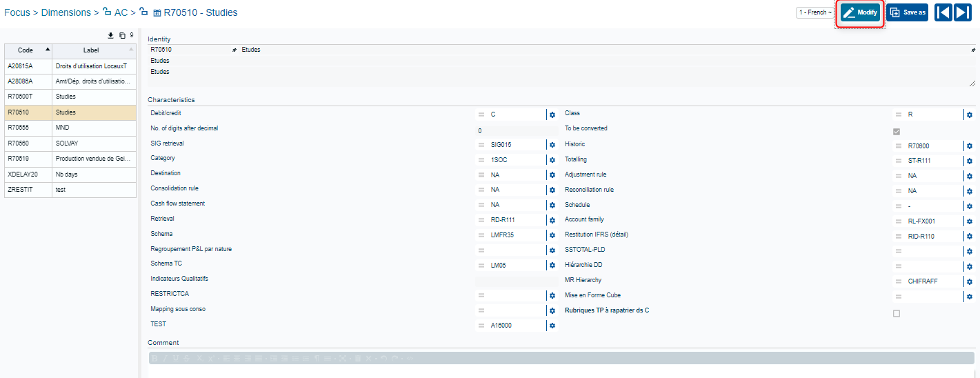Open the gear for TEST field
The width and height of the screenshot is (980, 378).
(552, 326)
